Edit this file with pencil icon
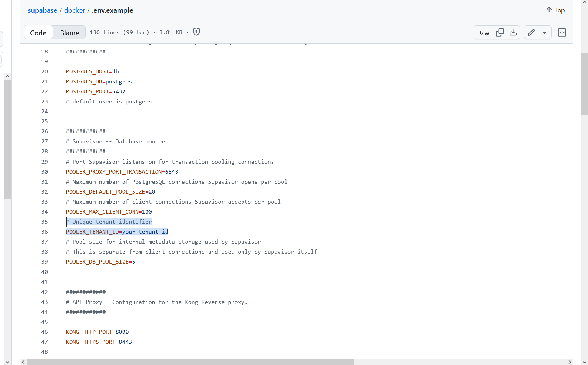This screenshot has height=365, width=588. pos(531,33)
